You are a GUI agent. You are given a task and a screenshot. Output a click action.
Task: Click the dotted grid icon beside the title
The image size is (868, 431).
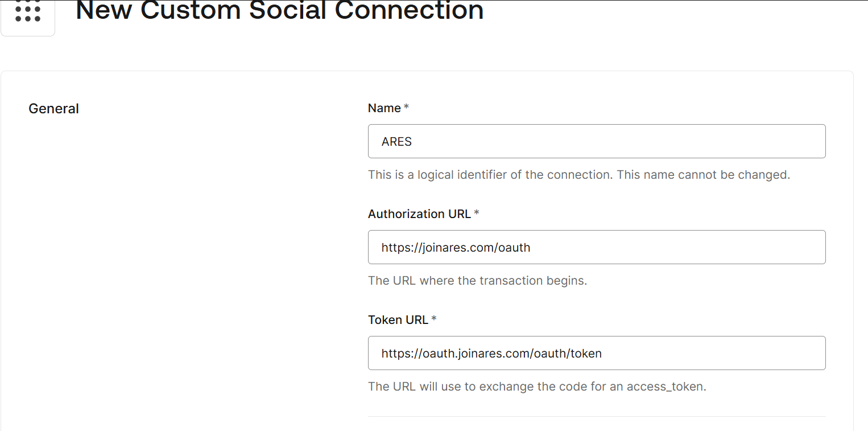pos(28,13)
